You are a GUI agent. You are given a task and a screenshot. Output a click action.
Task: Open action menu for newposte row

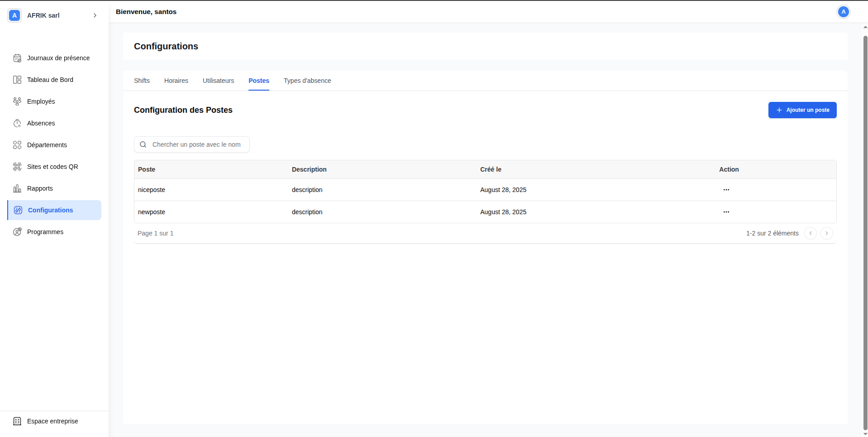click(726, 212)
